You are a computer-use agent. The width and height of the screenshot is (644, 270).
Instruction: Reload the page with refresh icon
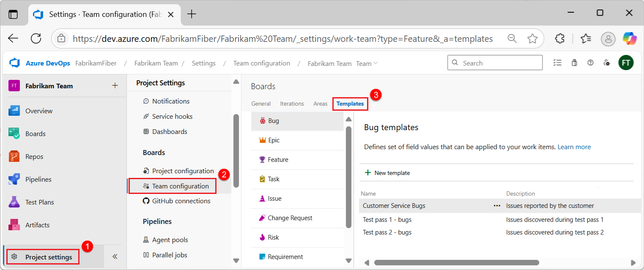(x=36, y=38)
